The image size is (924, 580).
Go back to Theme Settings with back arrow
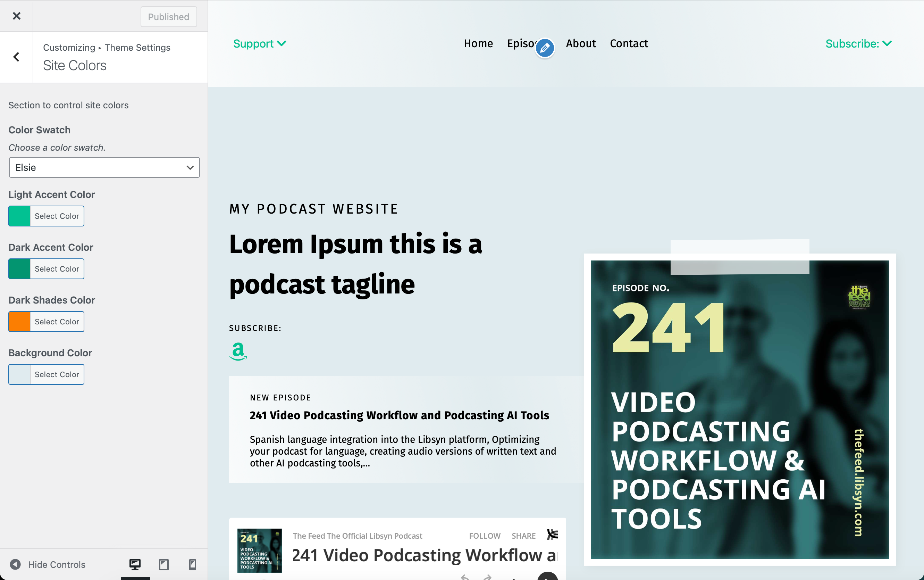16,57
